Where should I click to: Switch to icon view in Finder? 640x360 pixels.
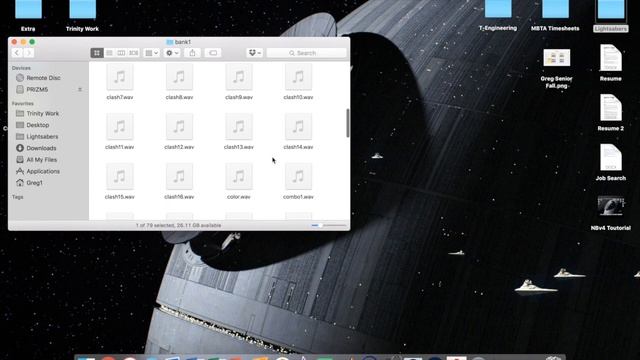point(97,53)
